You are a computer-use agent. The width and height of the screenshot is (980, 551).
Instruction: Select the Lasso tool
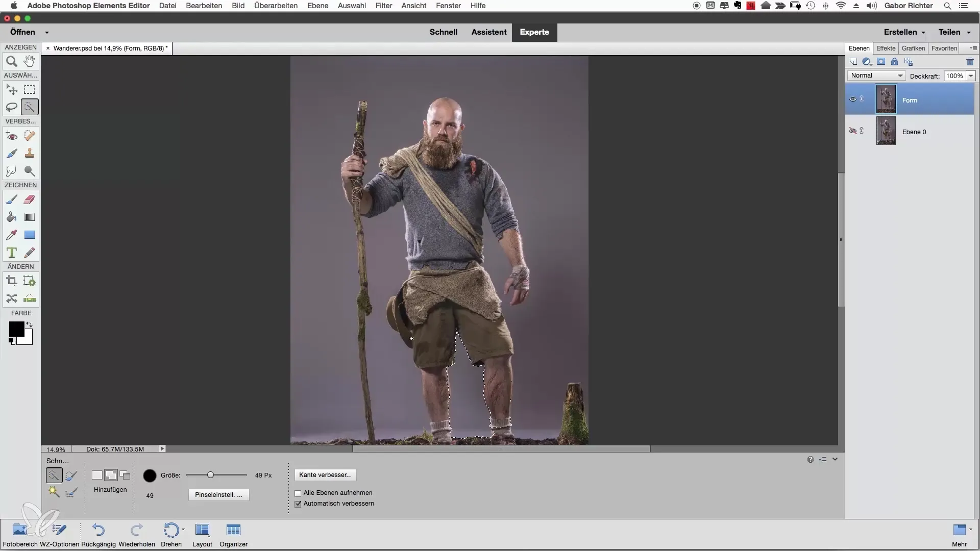pyautogui.click(x=11, y=107)
